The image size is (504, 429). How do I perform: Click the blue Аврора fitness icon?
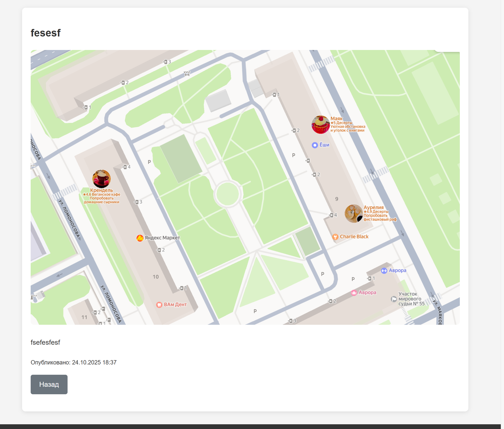tap(384, 270)
